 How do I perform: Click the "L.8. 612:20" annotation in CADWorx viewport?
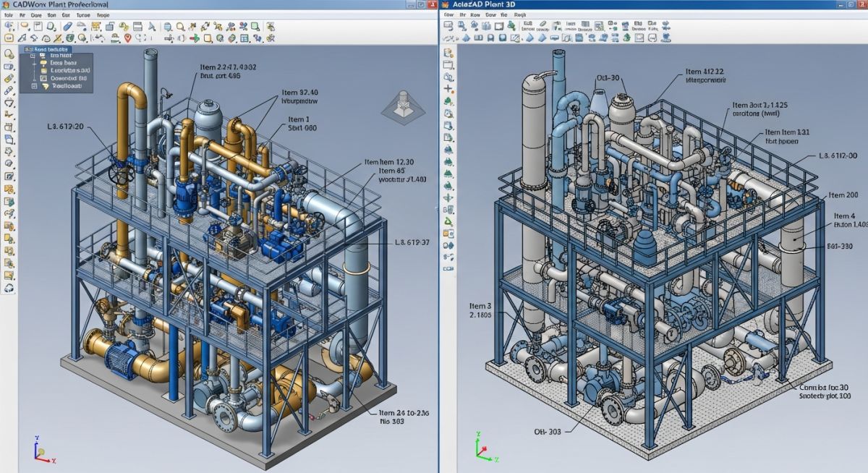pyautogui.click(x=65, y=127)
